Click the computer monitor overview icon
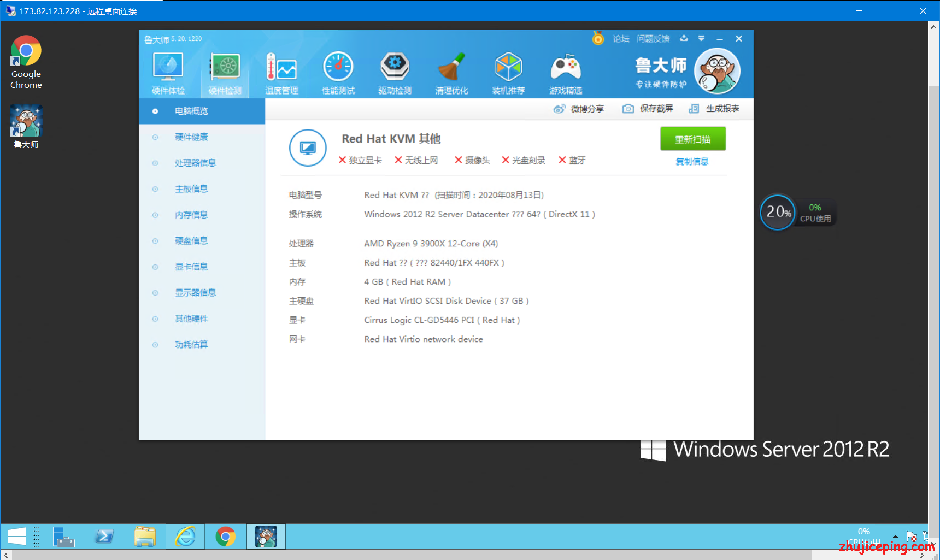Image resolution: width=940 pixels, height=560 pixels. tap(308, 148)
